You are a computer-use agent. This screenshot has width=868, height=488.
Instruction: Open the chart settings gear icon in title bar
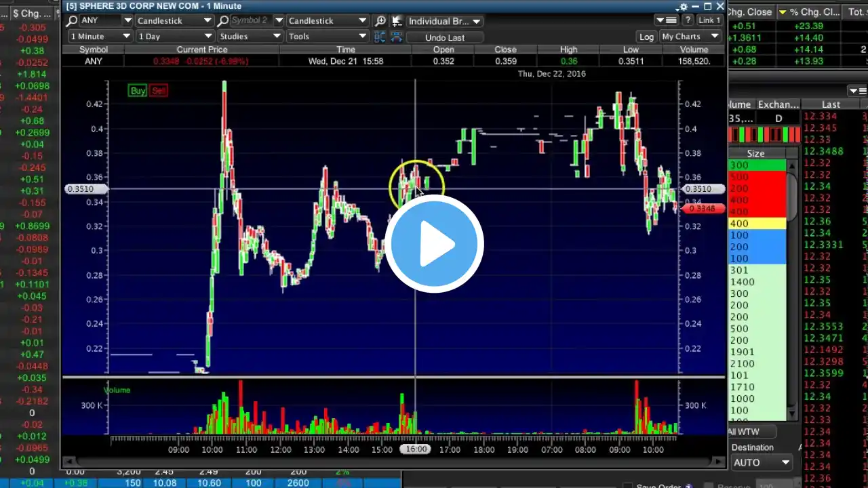[x=682, y=6]
